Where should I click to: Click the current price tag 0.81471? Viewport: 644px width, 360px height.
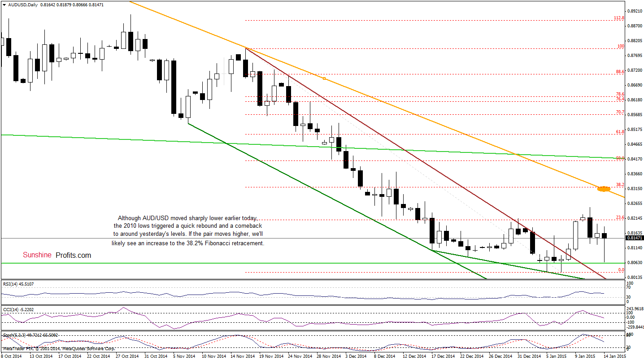pyautogui.click(x=635, y=238)
